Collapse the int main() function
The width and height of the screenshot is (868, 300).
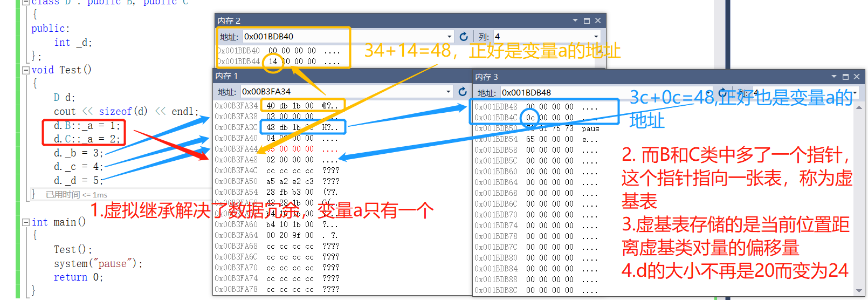click(x=25, y=222)
